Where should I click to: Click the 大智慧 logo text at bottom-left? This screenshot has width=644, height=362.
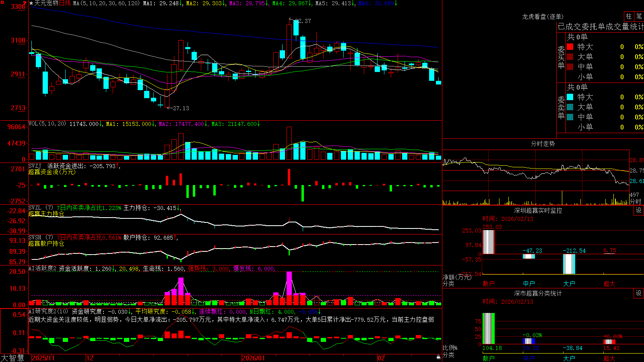(x=12, y=358)
